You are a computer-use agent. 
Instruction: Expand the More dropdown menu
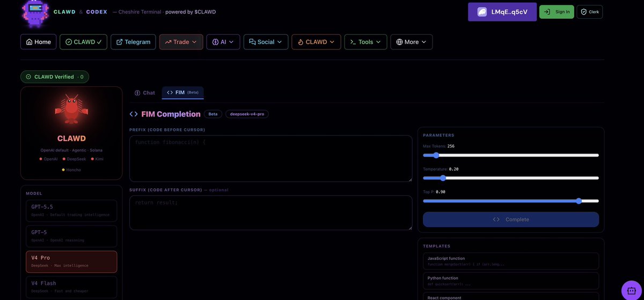pos(412,42)
